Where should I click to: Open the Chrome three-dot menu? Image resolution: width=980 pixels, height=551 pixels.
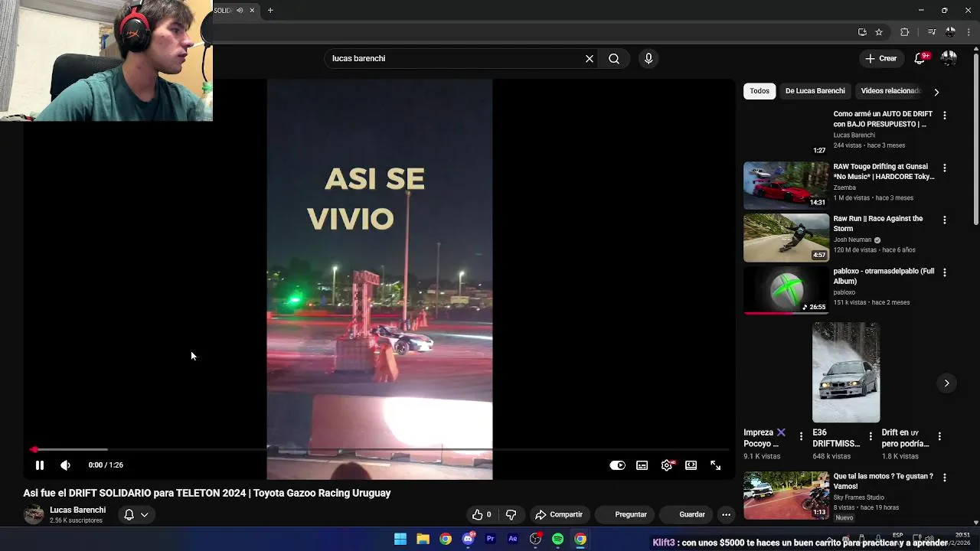pos(967,32)
